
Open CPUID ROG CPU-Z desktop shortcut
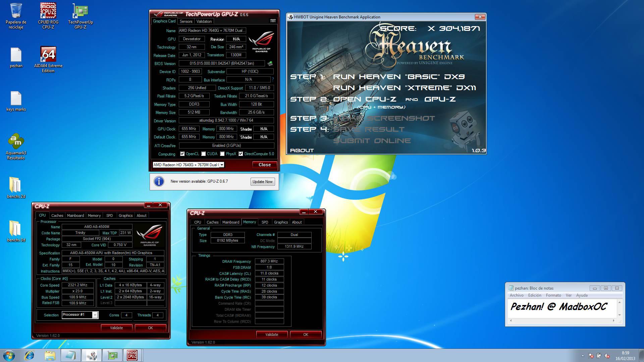click(48, 16)
